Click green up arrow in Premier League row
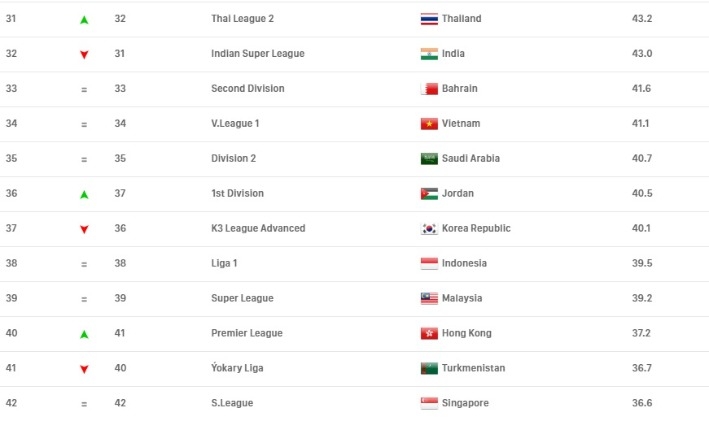 click(x=84, y=335)
